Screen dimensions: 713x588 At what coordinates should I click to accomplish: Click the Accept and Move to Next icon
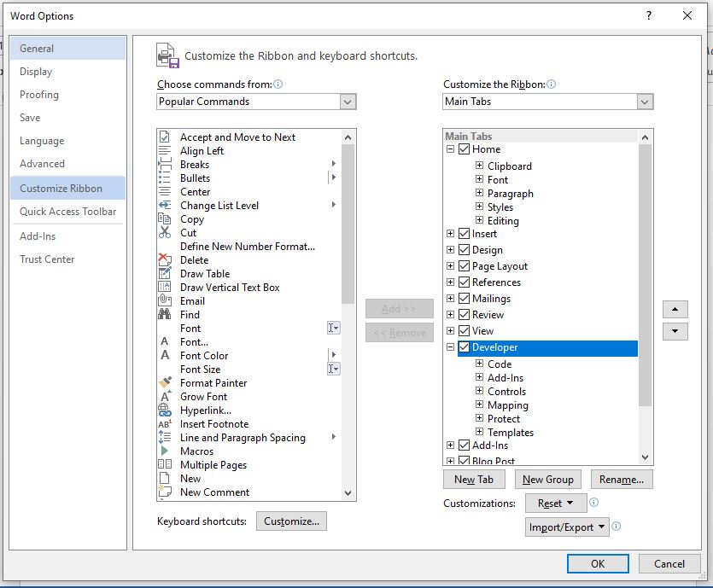pos(165,137)
